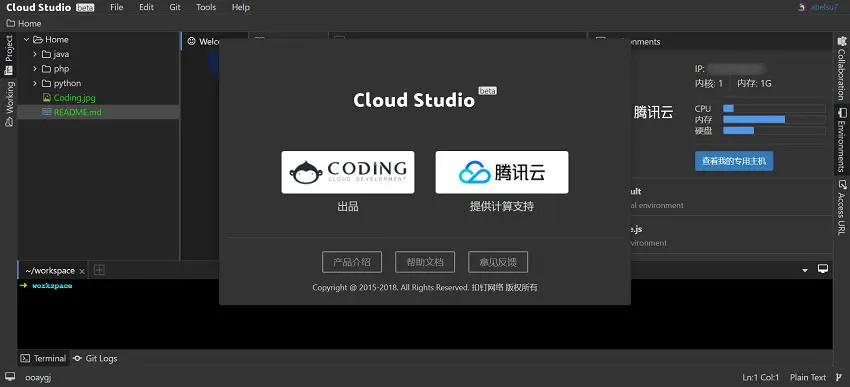Image resolution: width=850 pixels, height=387 pixels.
Task: Open the Edit menu
Action: 146,8
